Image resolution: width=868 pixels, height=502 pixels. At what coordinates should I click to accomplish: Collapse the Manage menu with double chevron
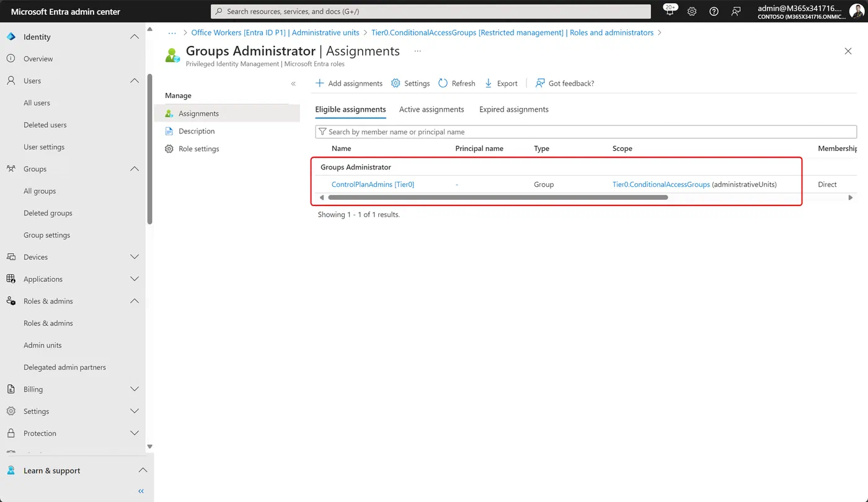(293, 84)
